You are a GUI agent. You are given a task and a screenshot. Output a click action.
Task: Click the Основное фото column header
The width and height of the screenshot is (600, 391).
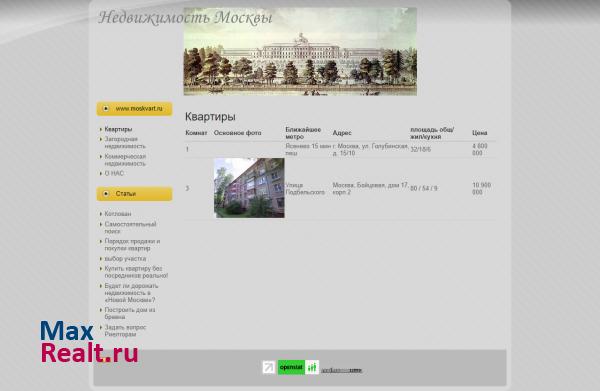click(238, 133)
